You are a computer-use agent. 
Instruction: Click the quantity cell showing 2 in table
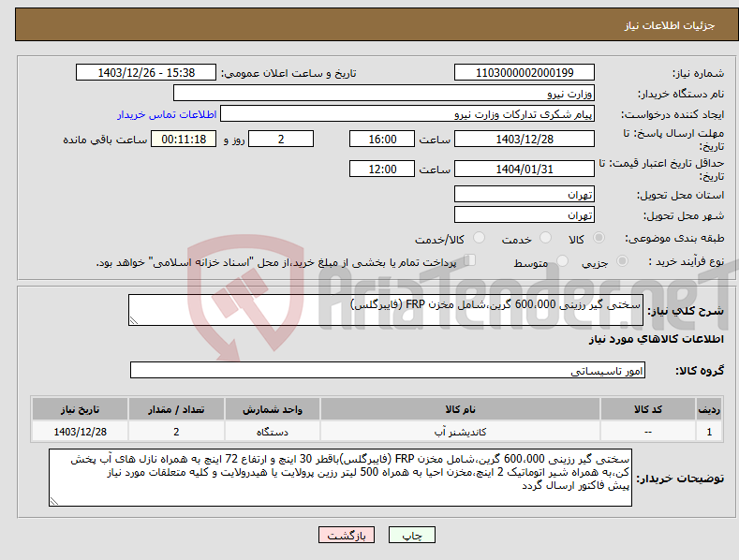point(176,432)
